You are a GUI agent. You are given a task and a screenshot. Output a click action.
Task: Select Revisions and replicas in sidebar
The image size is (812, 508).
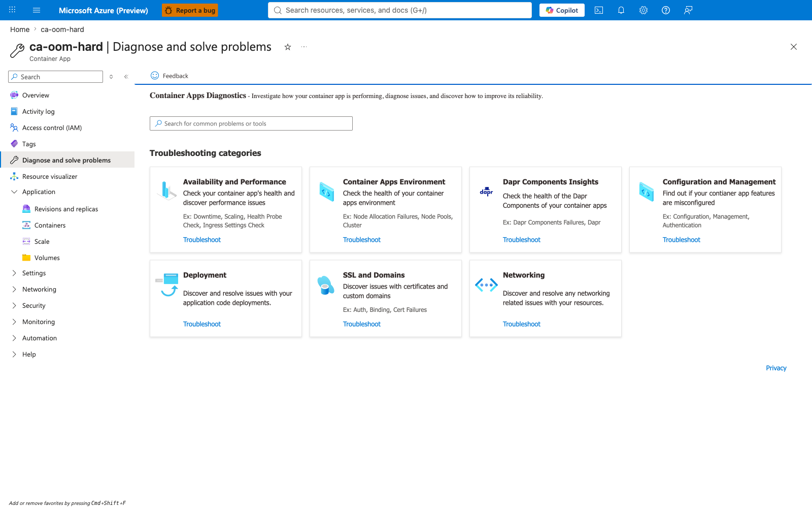tap(67, 209)
